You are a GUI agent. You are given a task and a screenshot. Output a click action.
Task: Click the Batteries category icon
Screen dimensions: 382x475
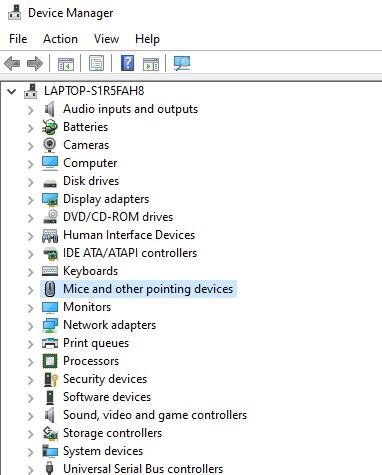50,127
